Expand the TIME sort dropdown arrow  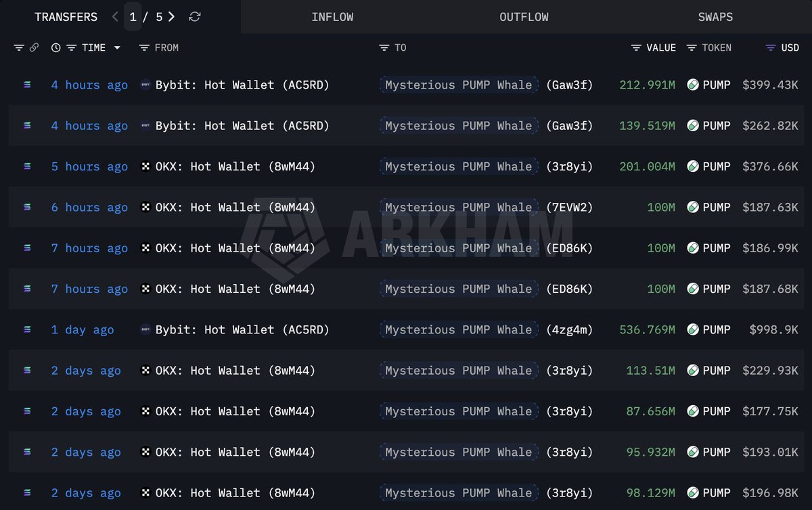point(117,48)
